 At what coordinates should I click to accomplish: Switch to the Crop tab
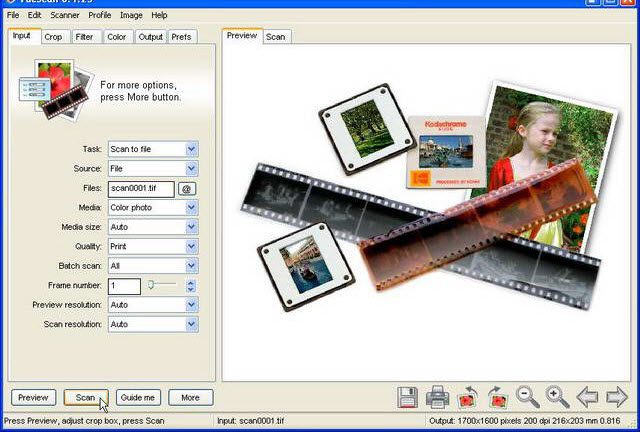(x=53, y=37)
